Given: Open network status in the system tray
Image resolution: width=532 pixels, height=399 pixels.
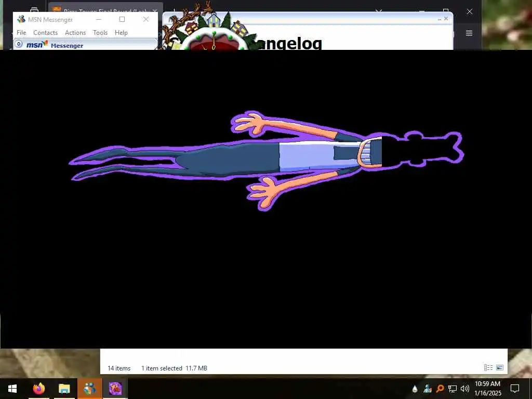Looking at the screenshot, I should click(x=453, y=389).
